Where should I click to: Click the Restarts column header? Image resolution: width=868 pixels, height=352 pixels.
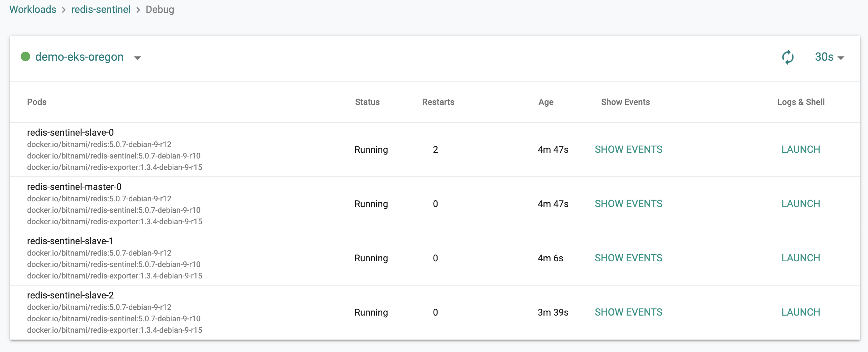pos(438,102)
